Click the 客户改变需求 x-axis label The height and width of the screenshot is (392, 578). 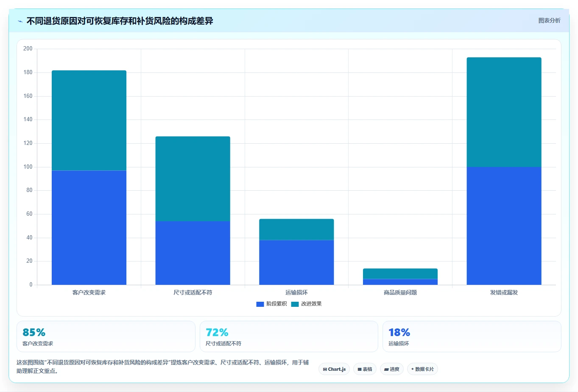click(x=89, y=292)
